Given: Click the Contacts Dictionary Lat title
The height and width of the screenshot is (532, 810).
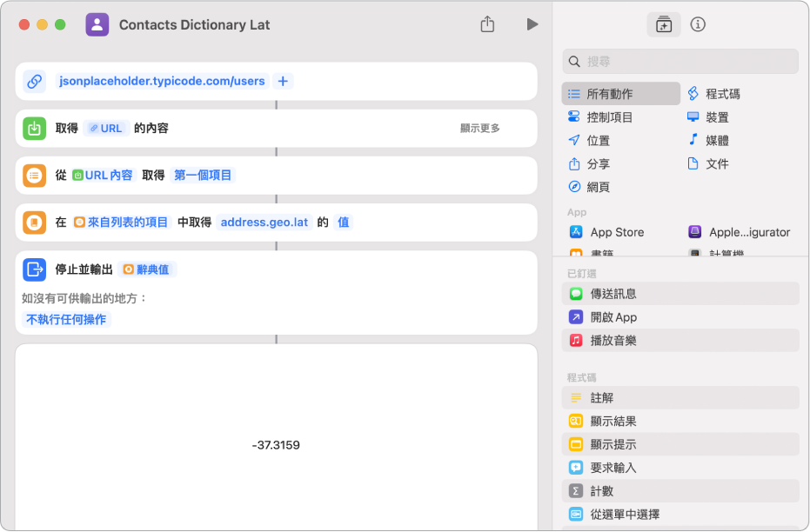Looking at the screenshot, I should point(194,24).
